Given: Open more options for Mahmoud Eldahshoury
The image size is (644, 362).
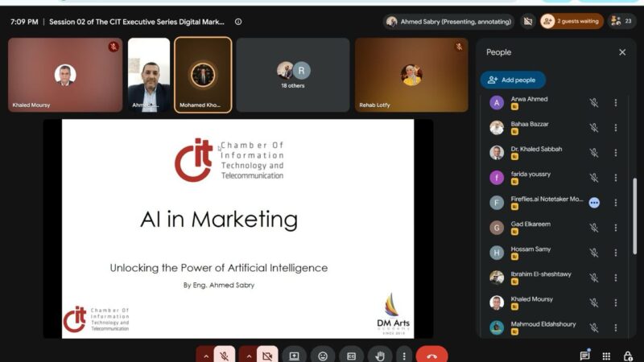Looking at the screenshot, I should pyautogui.click(x=616, y=328).
